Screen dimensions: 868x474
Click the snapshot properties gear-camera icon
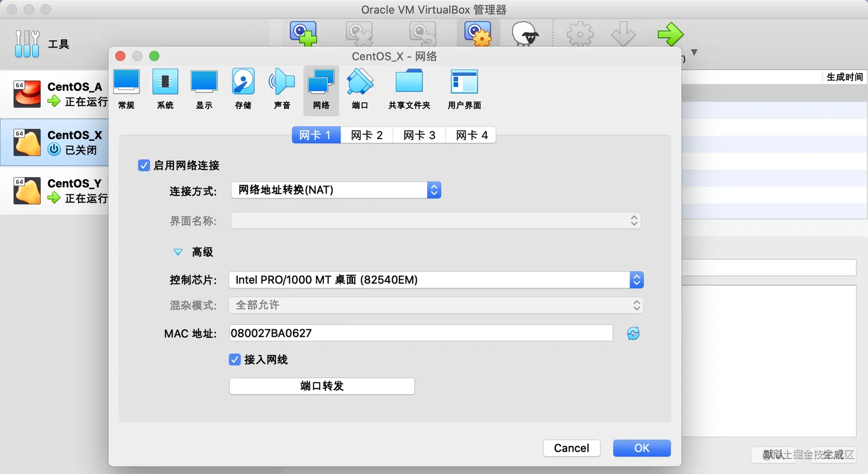tap(478, 34)
